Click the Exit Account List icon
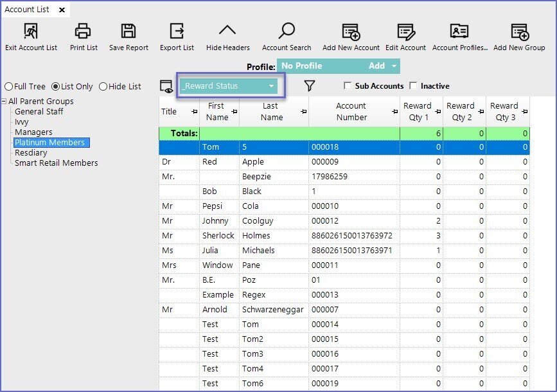557x392 pixels. [31, 31]
